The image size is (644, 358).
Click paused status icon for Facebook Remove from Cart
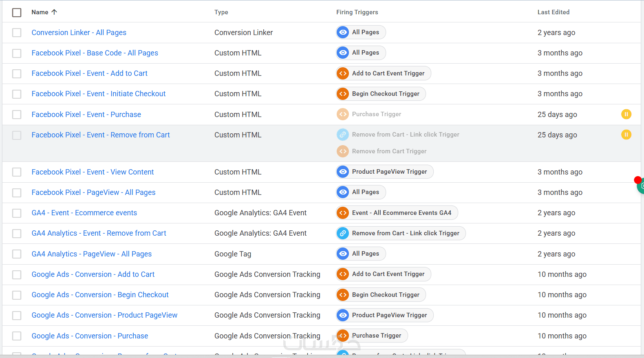[626, 135]
